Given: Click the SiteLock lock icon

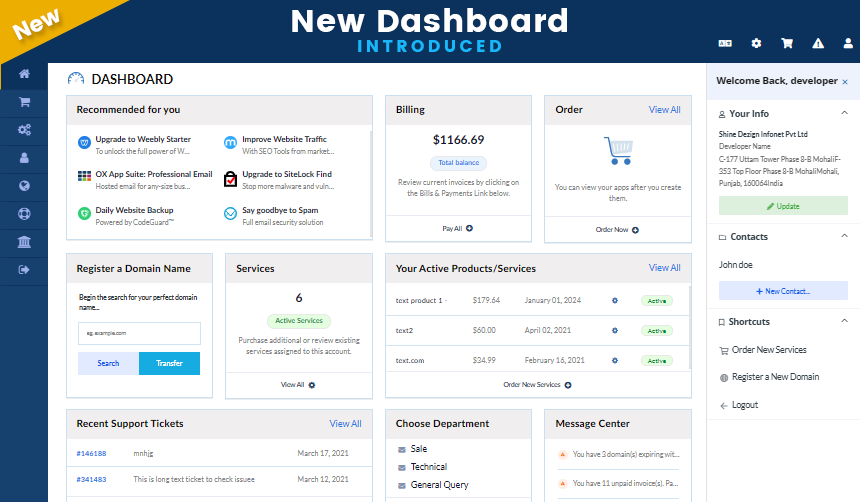Looking at the screenshot, I should [231, 179].
